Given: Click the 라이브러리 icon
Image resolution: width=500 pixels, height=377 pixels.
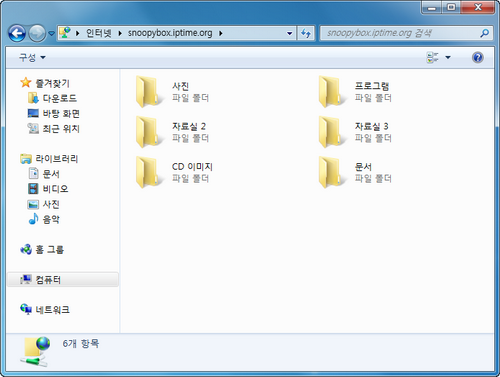Looking at the screenshot, I should pos(26,159).
